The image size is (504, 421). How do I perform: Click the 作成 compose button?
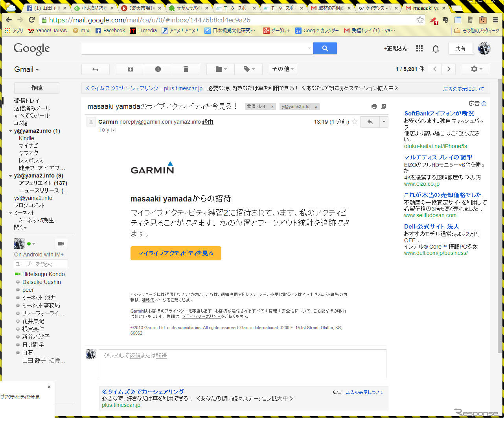click(x=37, y=88)
